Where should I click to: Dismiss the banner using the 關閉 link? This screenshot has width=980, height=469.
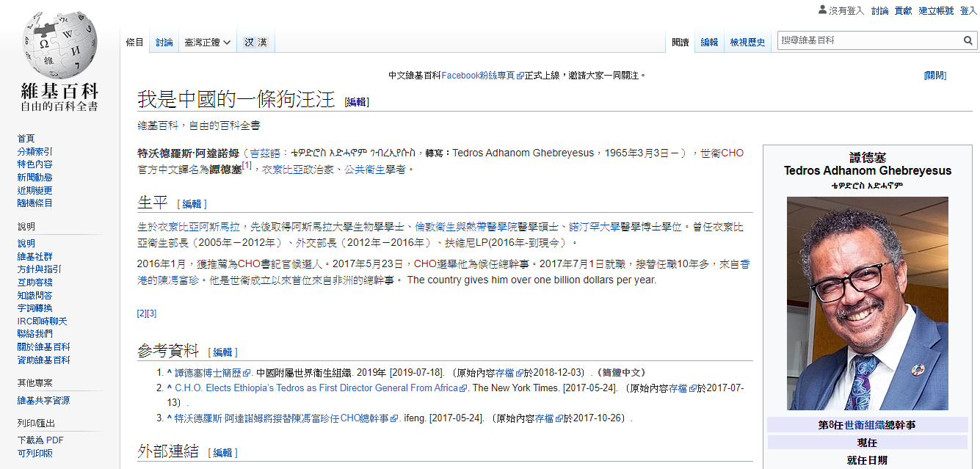pyautogui.click(x=934, y=76)
